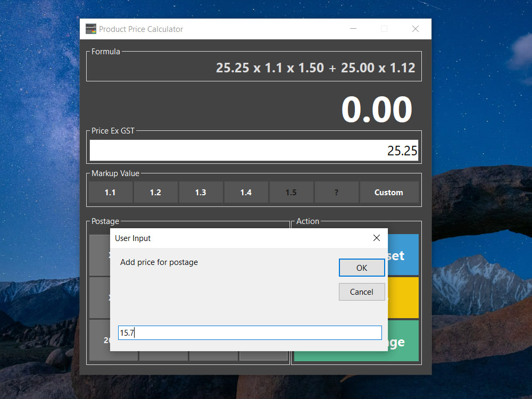
Task: Close the User Input dialog with X
Action: pos(376,238)
